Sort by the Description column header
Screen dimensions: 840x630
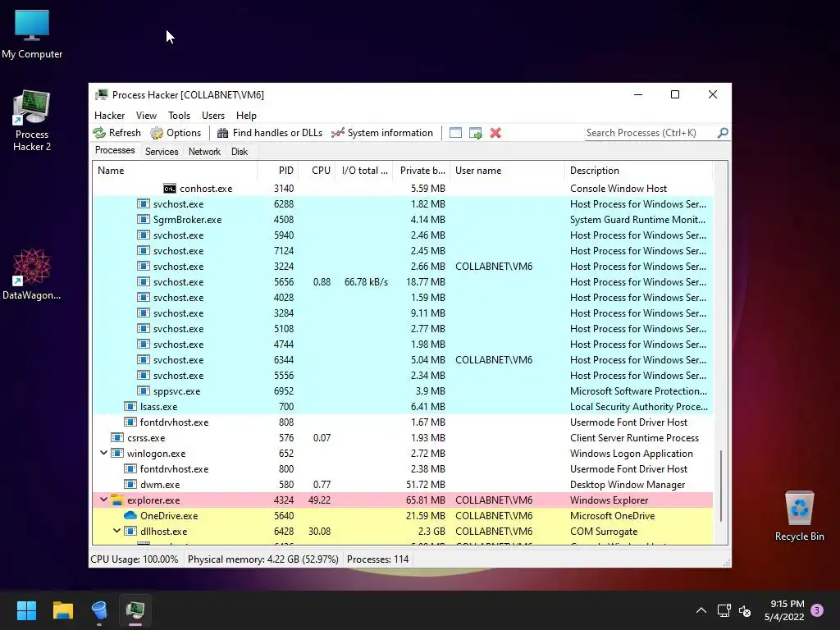pyautogui.click(x=639, y=171)
